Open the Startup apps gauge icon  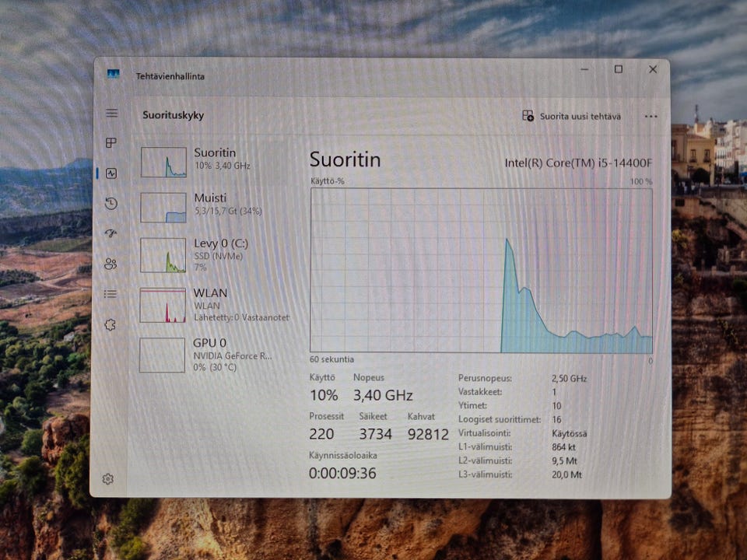[111, 233]
